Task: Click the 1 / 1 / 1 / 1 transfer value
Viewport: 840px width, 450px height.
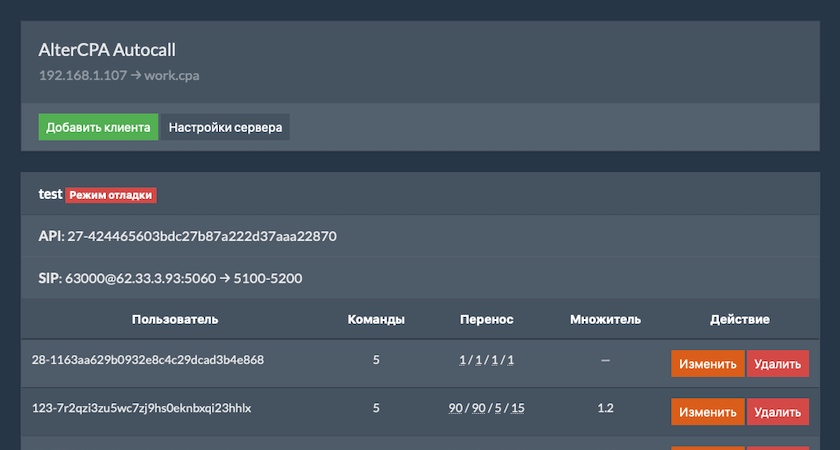Action: click(x=486, y=360)
